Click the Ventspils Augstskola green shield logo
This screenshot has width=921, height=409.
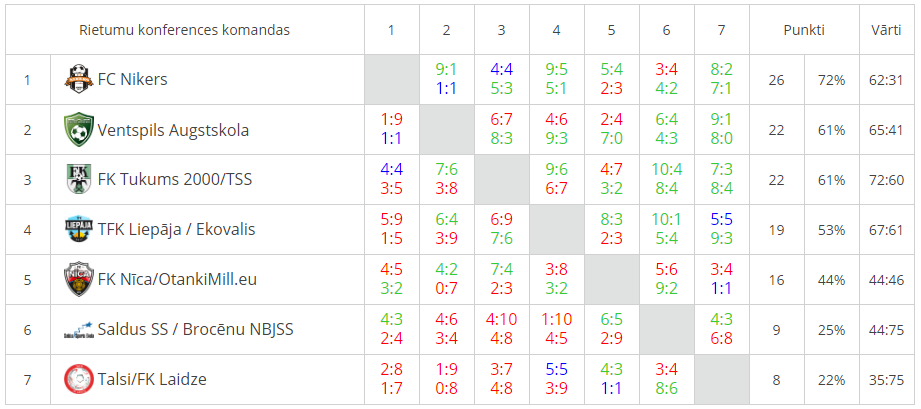[x=79, y=129]
